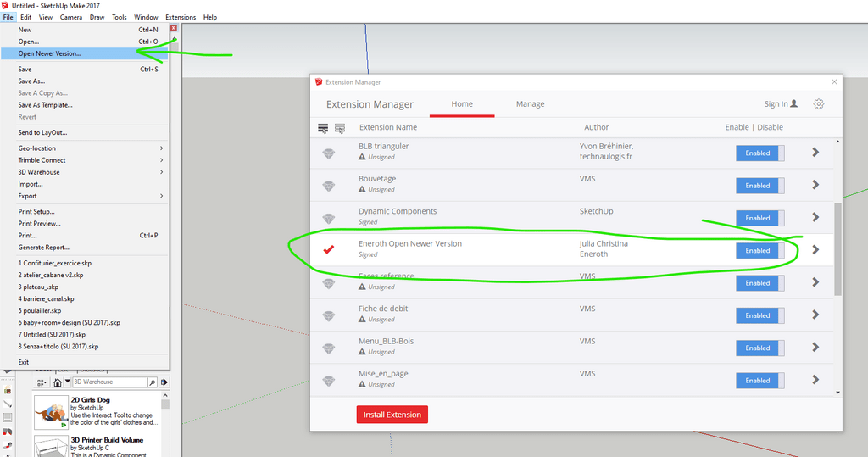Select Send to LayOut... menu entry

click(85, 133)
